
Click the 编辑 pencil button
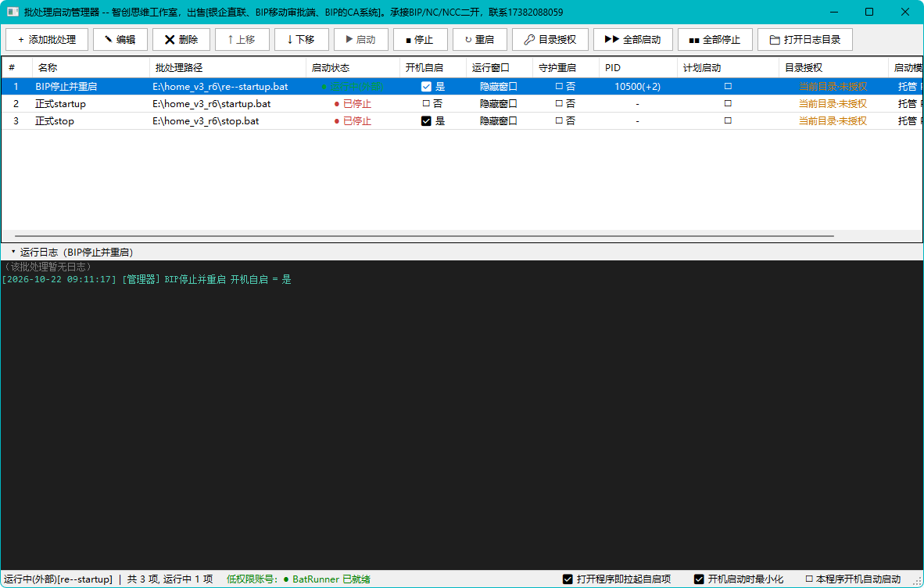(x=120, y=39)
